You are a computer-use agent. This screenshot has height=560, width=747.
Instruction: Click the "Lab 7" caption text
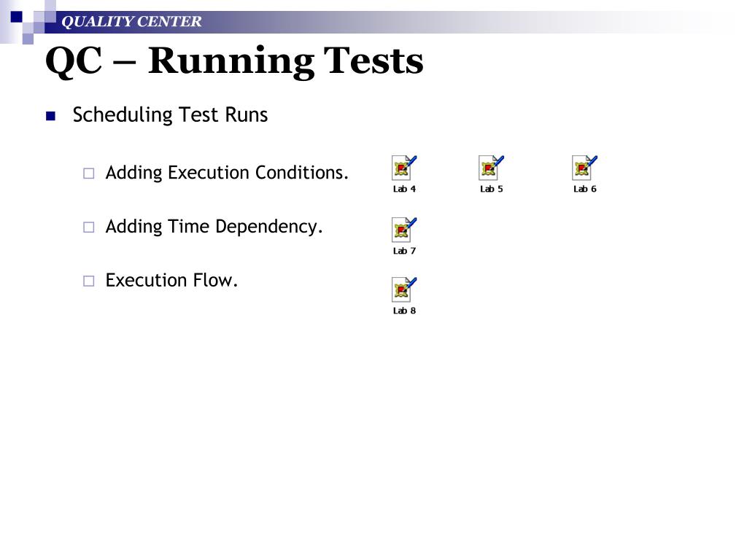(404, 251)
